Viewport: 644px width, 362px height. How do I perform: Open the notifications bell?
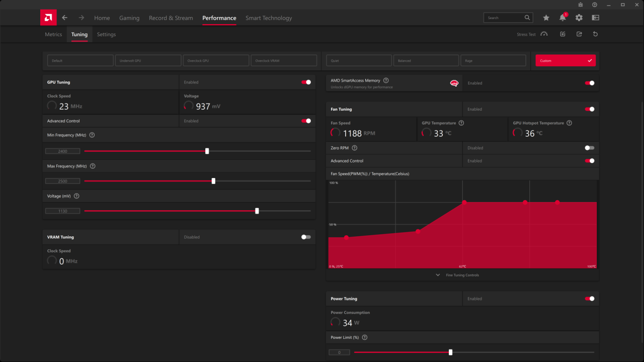click(x=562, y=18)
